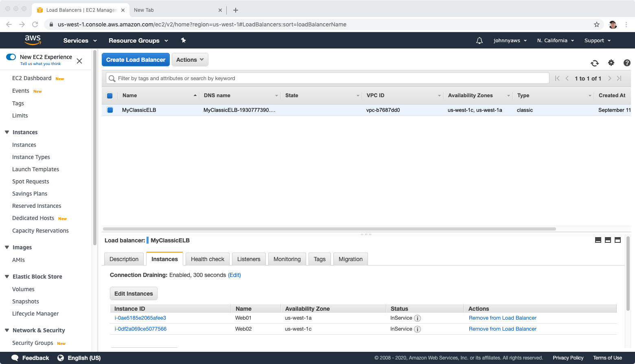The height and width of the screenshot is (364, 635).
Task: Go to next page of results
Action: tap(609, 78)
